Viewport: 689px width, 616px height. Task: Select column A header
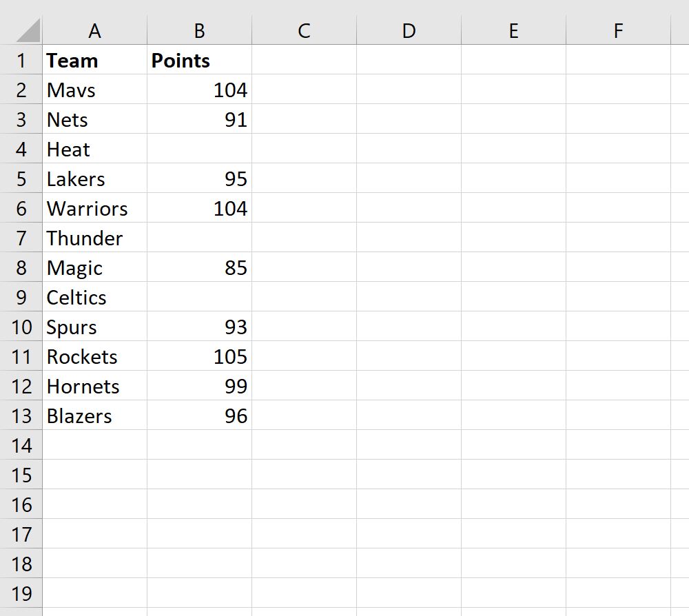pyautogui.click(x=94, y=30)
